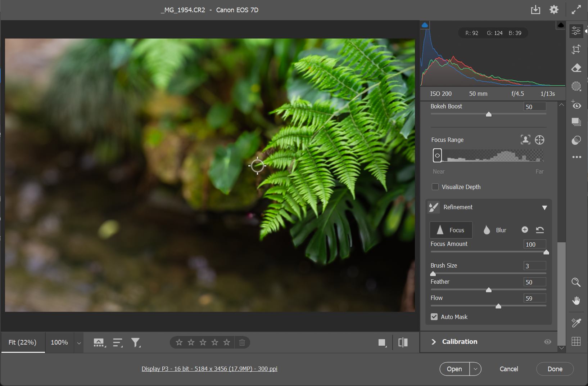The image size is (588, 386).
Task: Open the zoom level dropdown
Action: (x=78, y=342)
